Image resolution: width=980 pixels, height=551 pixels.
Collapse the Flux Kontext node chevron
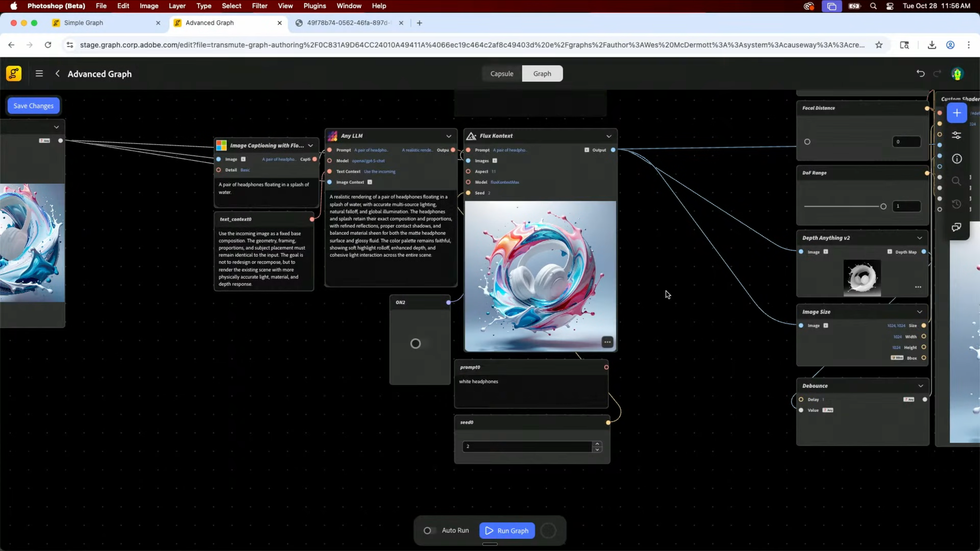pyautogui.click(x=609, y=136)
